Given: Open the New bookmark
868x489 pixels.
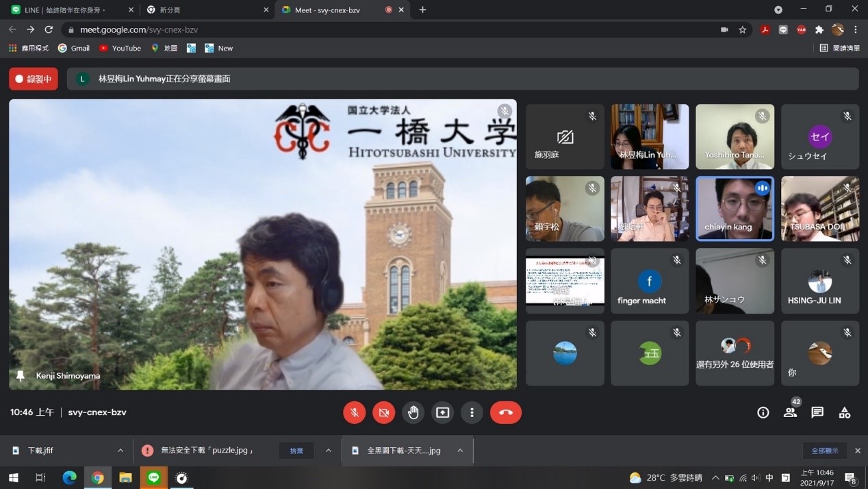Looking at the screenshot, I should (x=219, y=48).
